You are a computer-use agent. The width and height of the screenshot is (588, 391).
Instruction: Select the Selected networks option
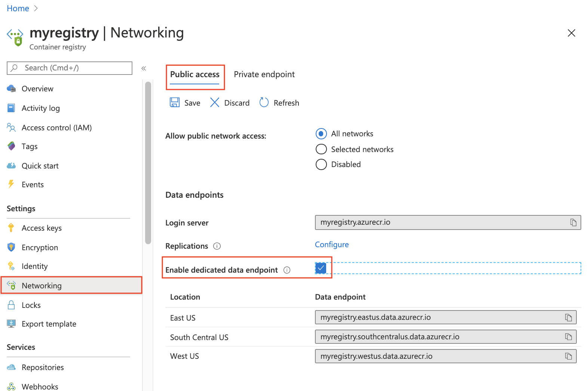(321, 149)
